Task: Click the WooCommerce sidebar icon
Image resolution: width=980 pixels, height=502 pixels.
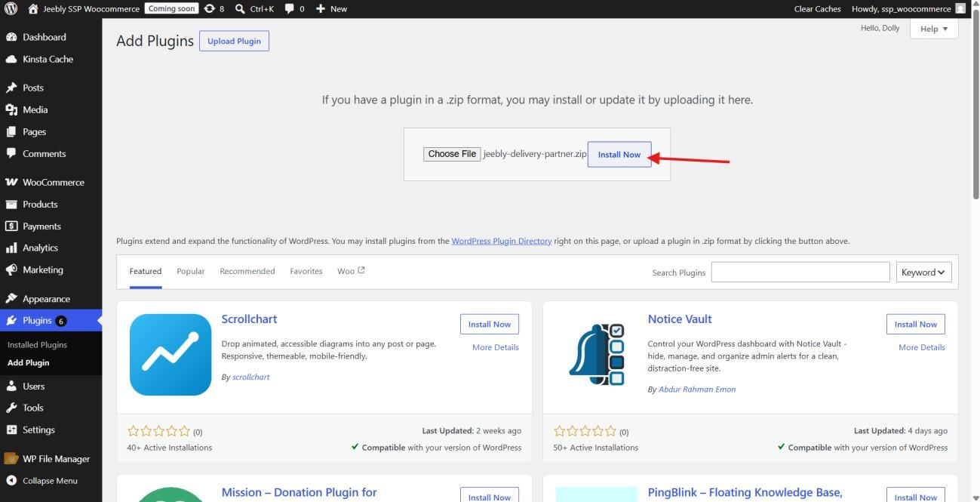Action: [x=11, y=182]
